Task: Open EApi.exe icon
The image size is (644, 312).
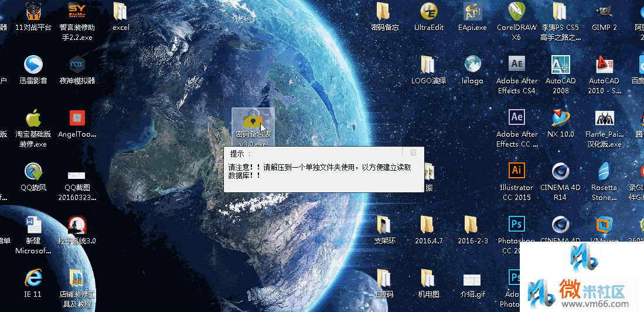Action: click(x=472, y=17)
